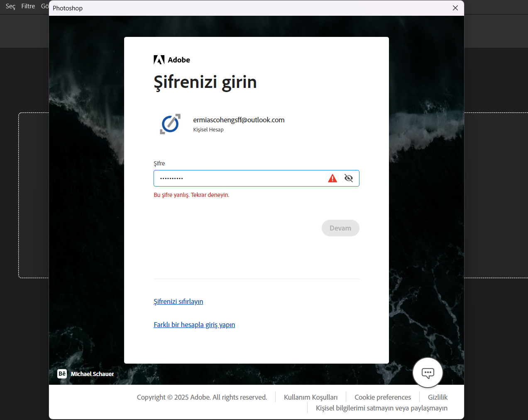Click the red warning triangle icon
Viewport: 528px width, 420px height.
tap(332, 178)
